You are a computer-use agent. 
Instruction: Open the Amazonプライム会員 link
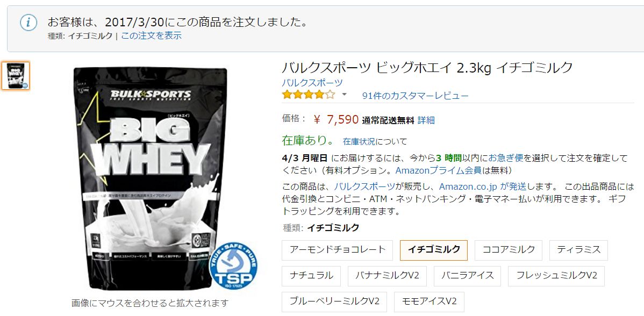[x=439, y=170]
